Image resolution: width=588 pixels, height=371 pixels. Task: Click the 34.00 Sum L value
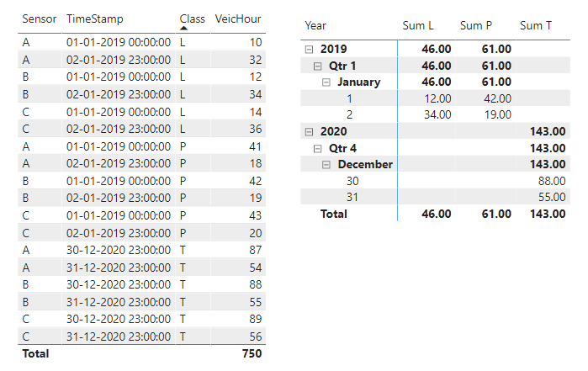[x=437, y=114]
